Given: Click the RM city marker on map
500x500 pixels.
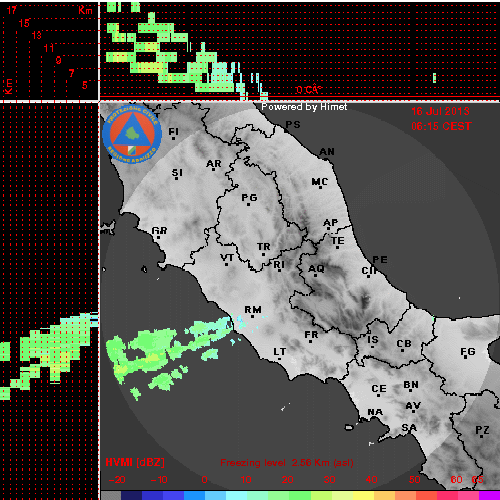Looking at the screenshot, I should pos(253,316).
